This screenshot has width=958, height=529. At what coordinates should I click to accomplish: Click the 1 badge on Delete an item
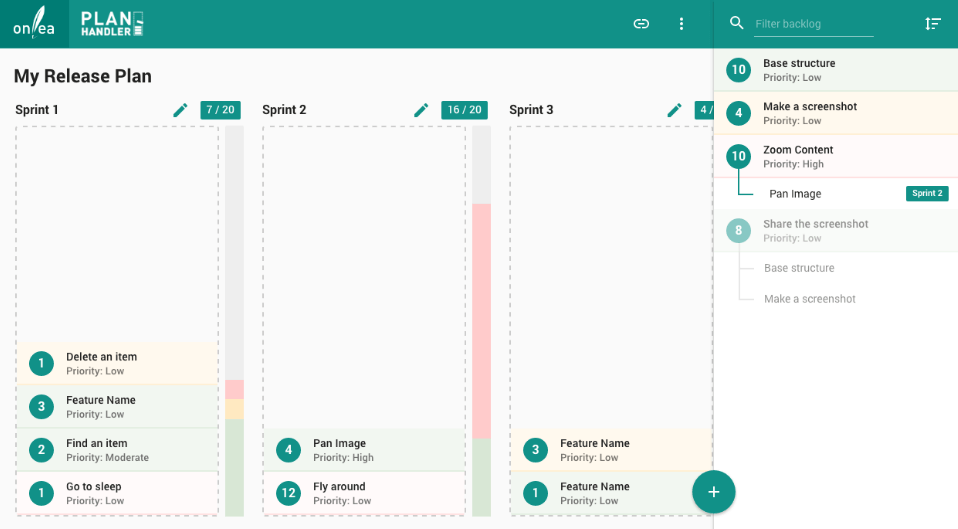[42, 363]
